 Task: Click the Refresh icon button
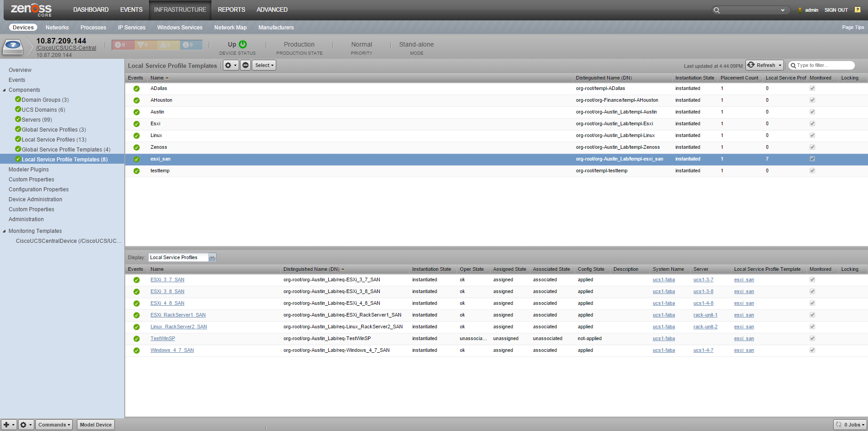click(x=751, y=65)
